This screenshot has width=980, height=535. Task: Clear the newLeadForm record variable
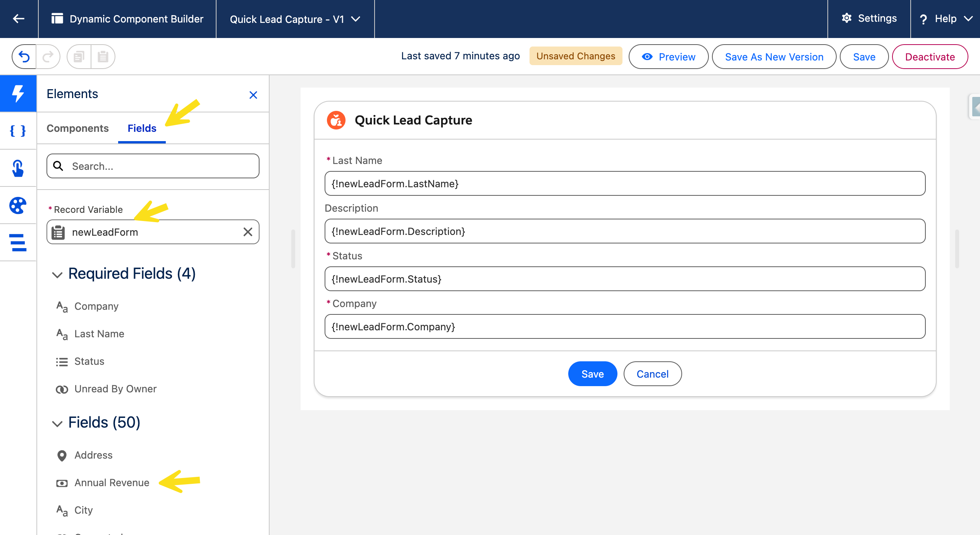[248, 232]
